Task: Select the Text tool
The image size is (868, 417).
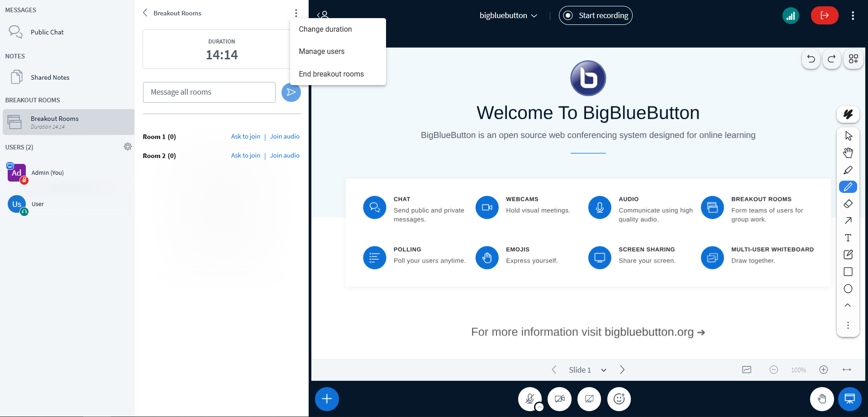Action: (x=848, y=238)
